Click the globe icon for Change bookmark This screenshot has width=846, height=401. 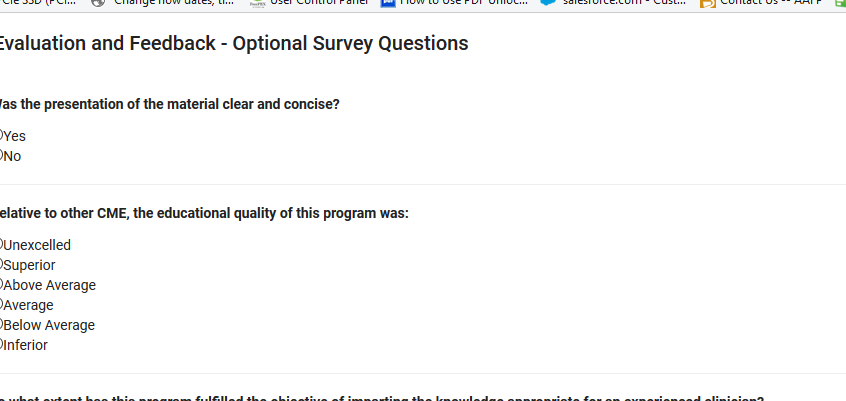[x=98, y=2]
